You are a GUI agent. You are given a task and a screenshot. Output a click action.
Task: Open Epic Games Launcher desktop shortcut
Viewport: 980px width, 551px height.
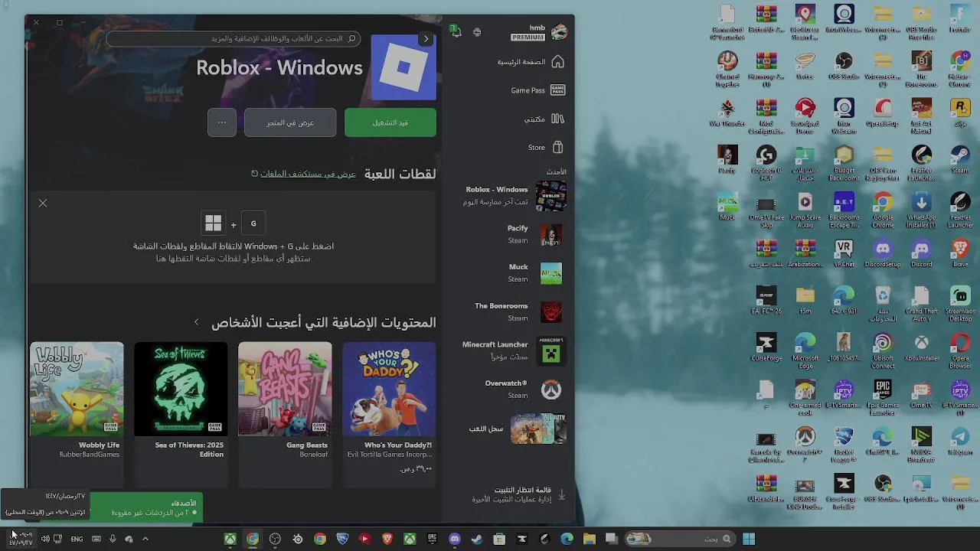[x=883, y=398]
